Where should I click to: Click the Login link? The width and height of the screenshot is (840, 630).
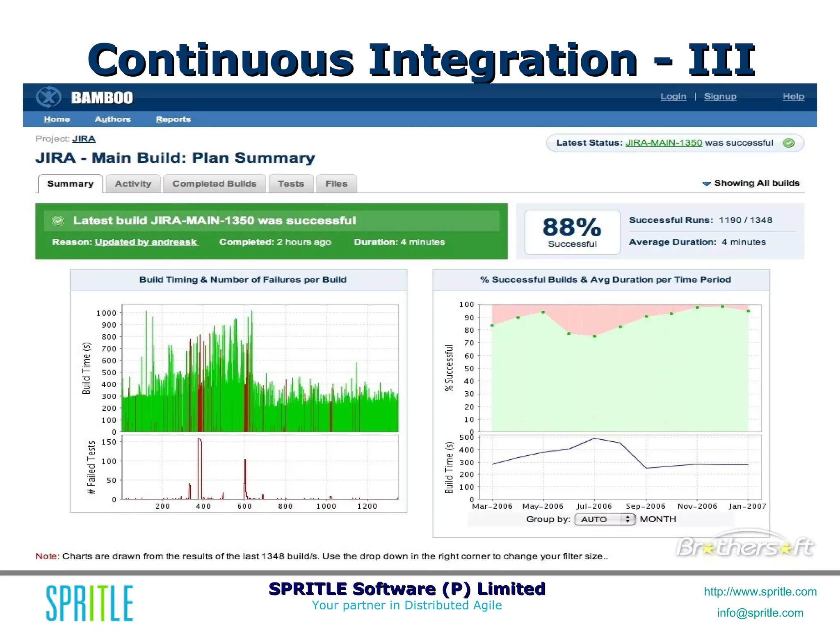[x=673, y=96]
